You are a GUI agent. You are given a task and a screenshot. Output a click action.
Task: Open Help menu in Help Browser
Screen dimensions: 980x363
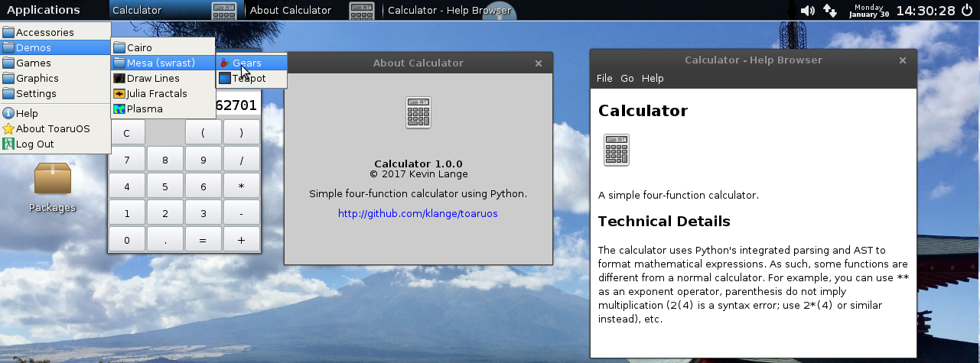click(x=653, y=78)
